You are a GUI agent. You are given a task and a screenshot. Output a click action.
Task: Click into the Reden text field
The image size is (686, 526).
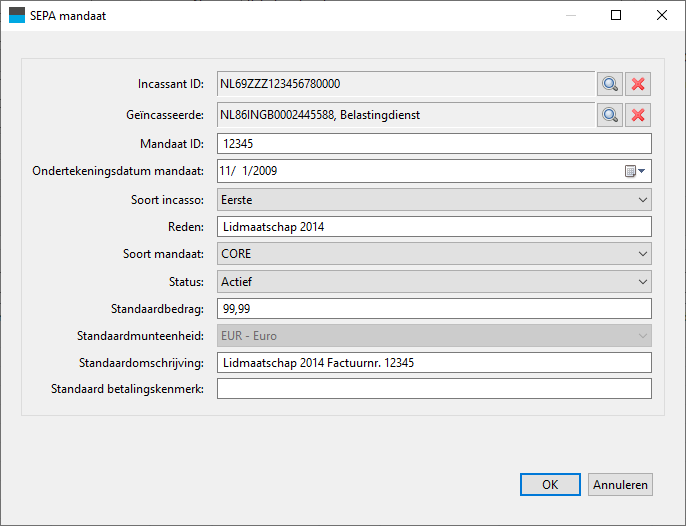pyautogui.click(x=434, y=227)
